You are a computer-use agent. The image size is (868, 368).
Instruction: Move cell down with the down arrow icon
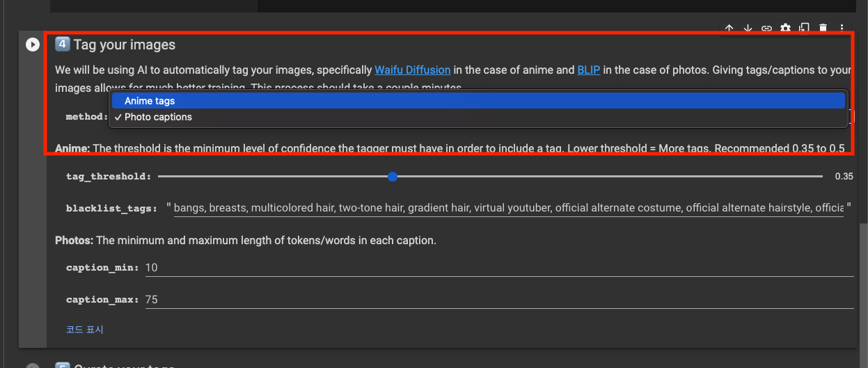[x=748, y=29]
